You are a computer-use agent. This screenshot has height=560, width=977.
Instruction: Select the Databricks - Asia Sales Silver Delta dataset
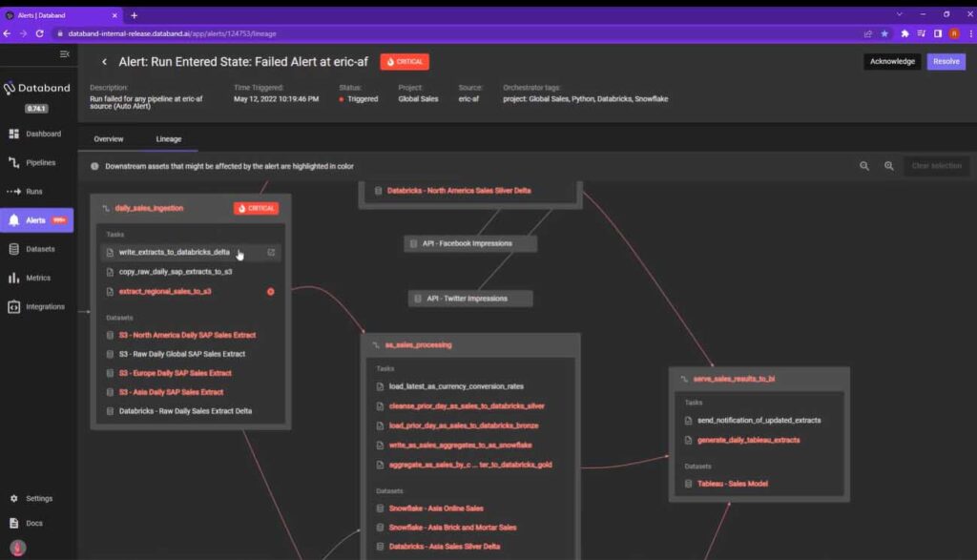coord(445,547)
